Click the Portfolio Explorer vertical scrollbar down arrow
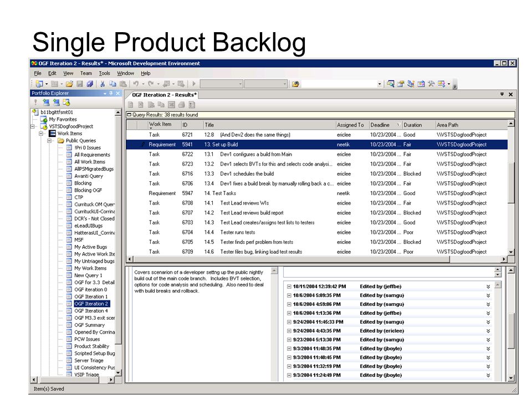 pyautogui.click(x=118, y=372)
